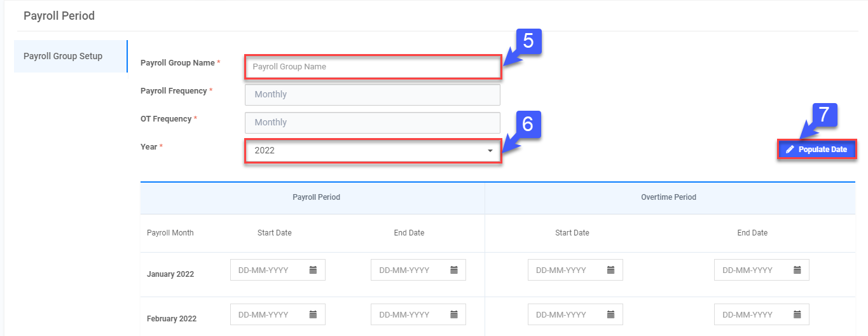Click January 2022 payroll end date field
This screenshot has height=336, width=868.
click(x=410, y=270)
